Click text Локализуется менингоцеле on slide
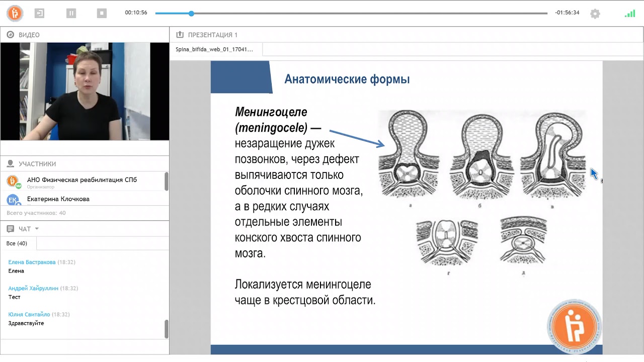Image resolution: width=644 pixels, height=362 pixels. click(x=303, y=285)
